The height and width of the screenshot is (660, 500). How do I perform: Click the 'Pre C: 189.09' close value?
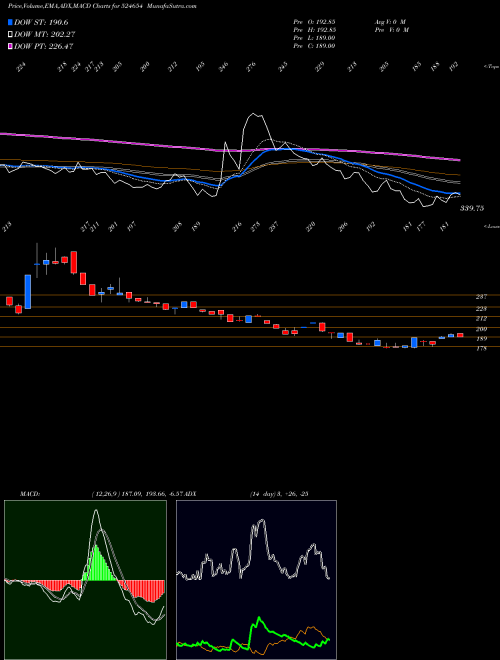[x=314, y=46]
